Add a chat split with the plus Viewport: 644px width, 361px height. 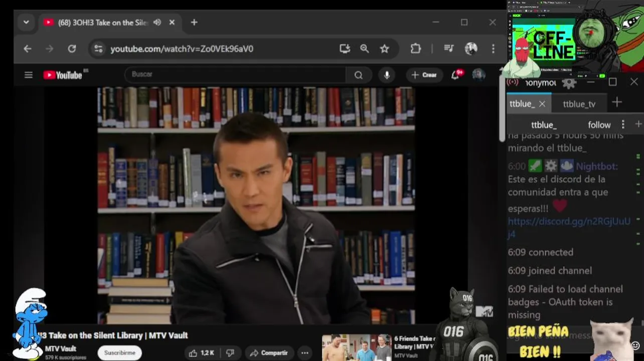pyautogui.click(x=638, y=124)
